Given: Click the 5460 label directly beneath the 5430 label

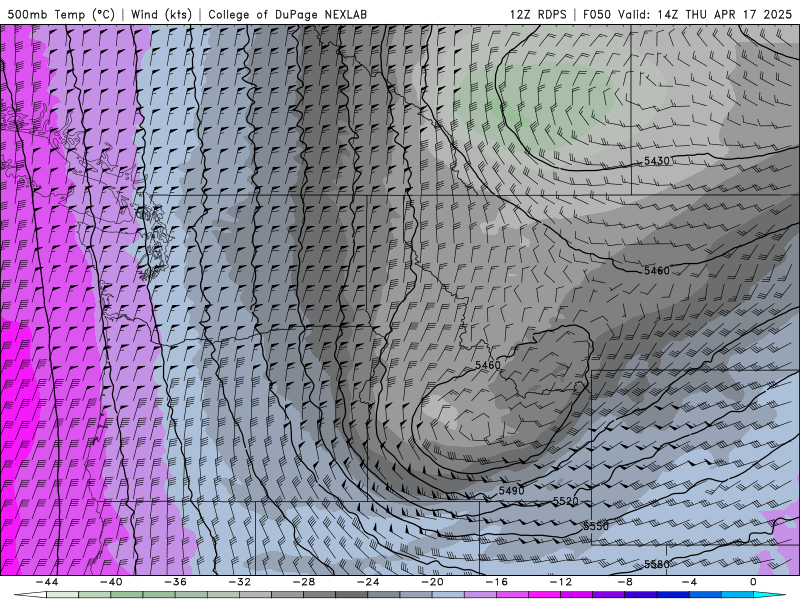Looking at the screenshot, I should tap(657, 270).
